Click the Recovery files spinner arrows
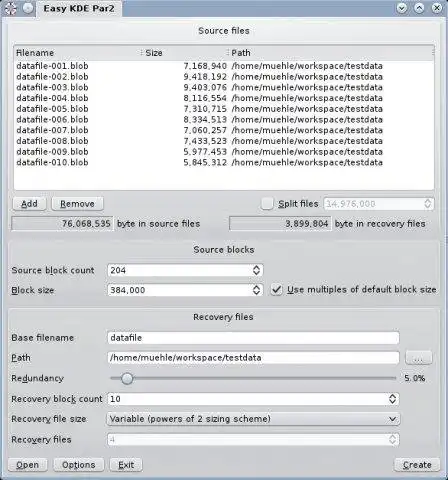448x480 pixels. 392,439
